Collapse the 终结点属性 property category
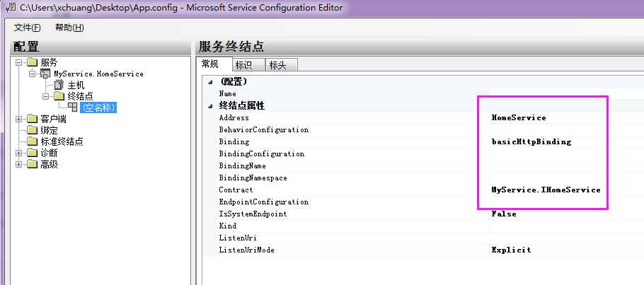 click(210, 106)
